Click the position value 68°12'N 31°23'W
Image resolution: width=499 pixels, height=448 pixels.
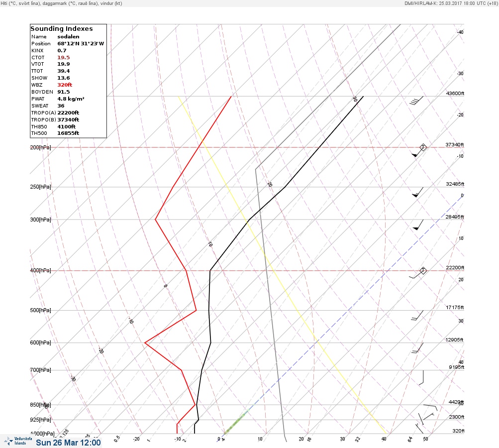click(x=81, y=44)
